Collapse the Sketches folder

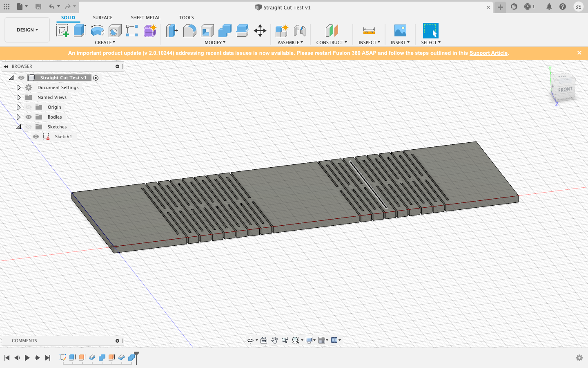(x=18, y=127)
